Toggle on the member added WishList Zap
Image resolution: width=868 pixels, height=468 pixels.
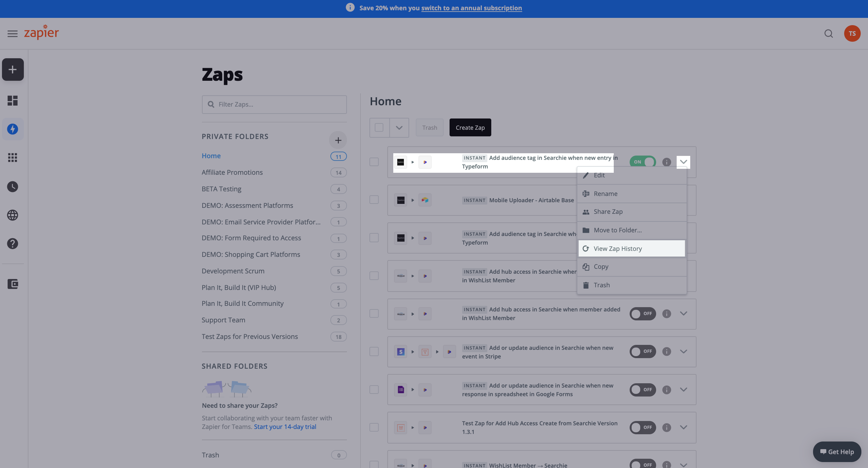pos(643,314)
